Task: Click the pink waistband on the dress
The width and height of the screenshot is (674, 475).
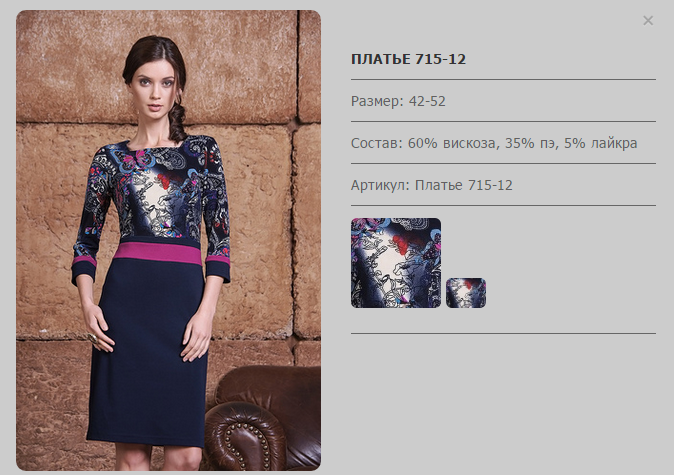Action: point(158,253)
